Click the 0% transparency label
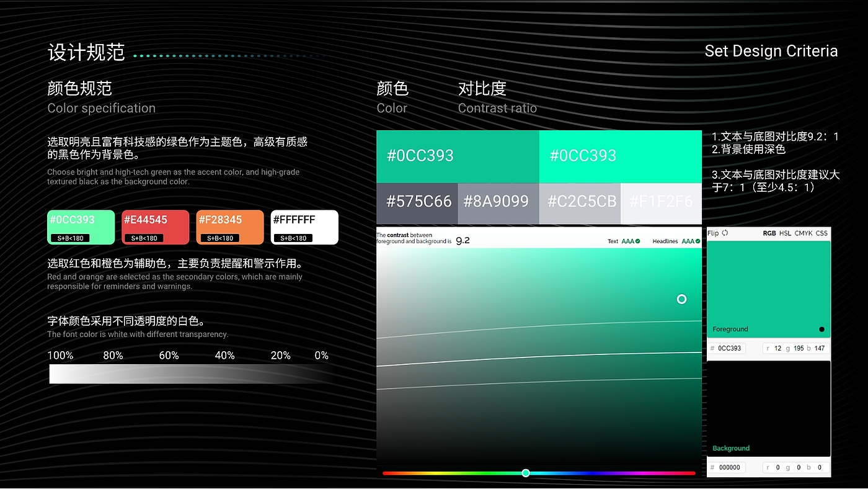The height and width of the screenshot is (489, 868). pyautogui.click(x=321, y=356)
